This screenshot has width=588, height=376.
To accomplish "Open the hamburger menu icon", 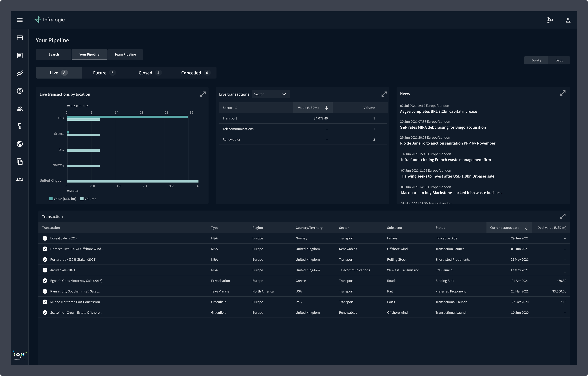I will tap(20, 20).
